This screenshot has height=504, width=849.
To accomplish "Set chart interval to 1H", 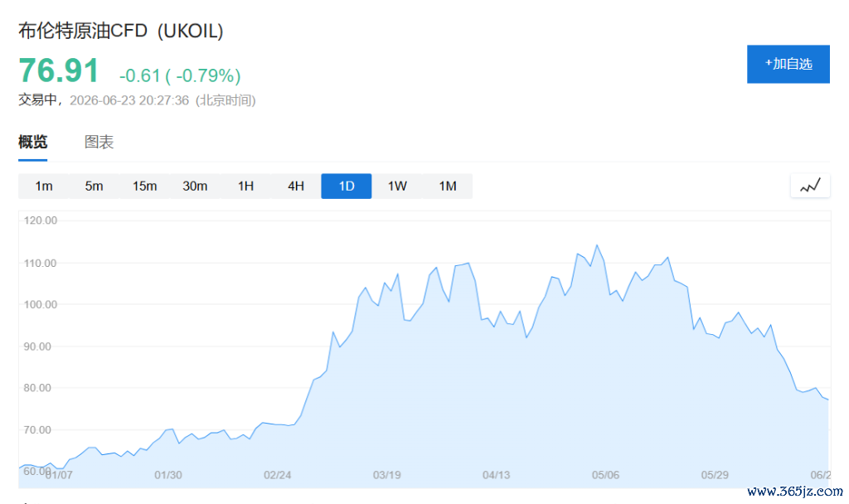I will [245, 187].
